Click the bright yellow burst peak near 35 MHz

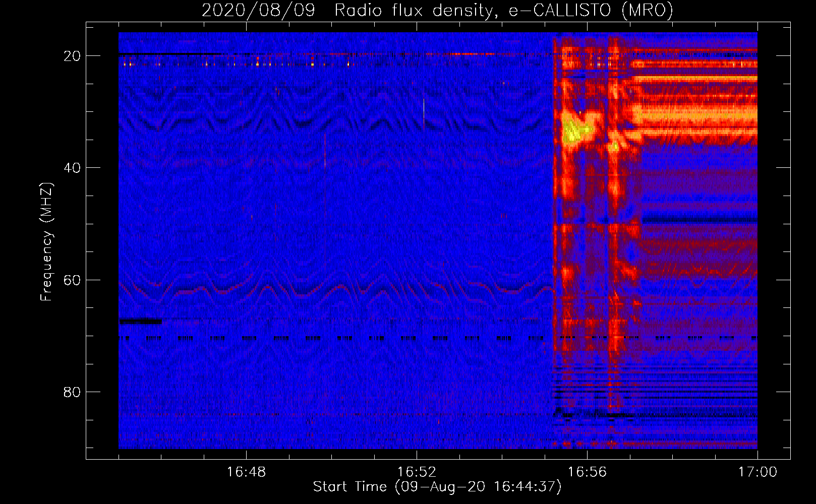[574, 131]
